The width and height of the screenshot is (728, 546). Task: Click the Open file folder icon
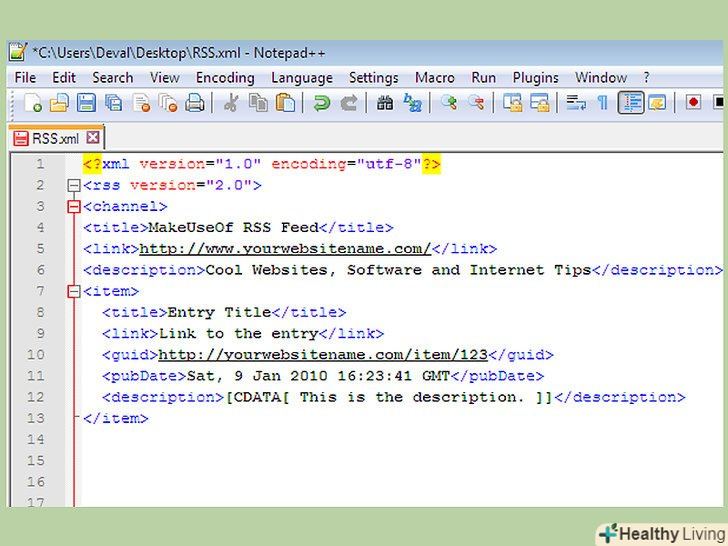pos(59,103)
